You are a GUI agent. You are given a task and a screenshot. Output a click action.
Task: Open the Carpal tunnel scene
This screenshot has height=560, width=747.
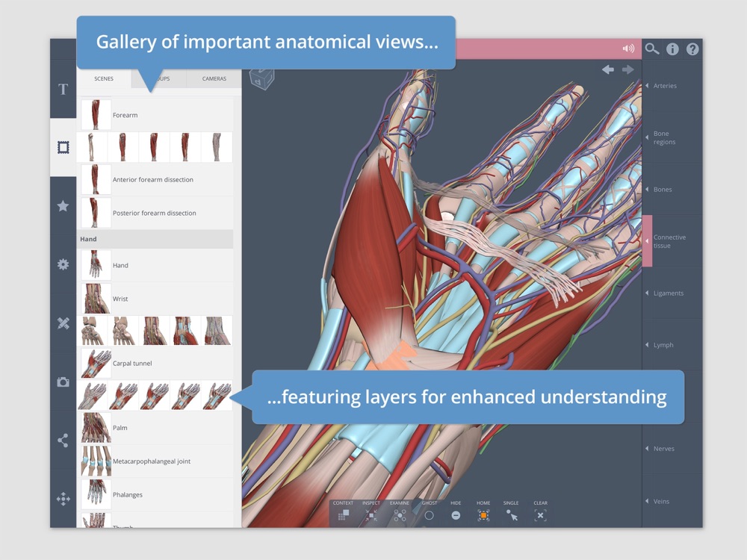[155, 363]
